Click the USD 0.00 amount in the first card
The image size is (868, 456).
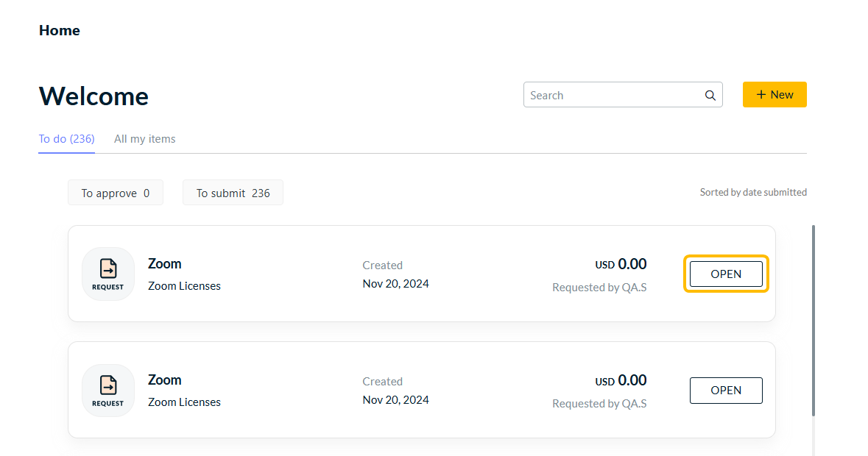621,264
